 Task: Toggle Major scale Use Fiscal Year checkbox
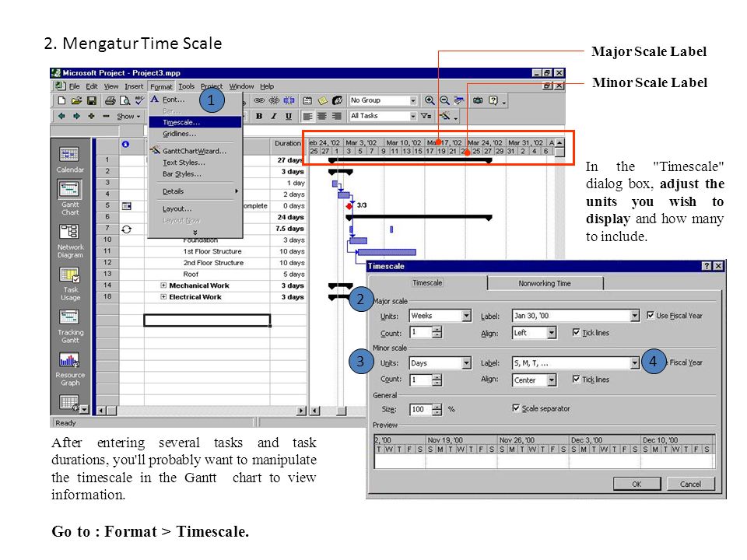tap(651, 315)
